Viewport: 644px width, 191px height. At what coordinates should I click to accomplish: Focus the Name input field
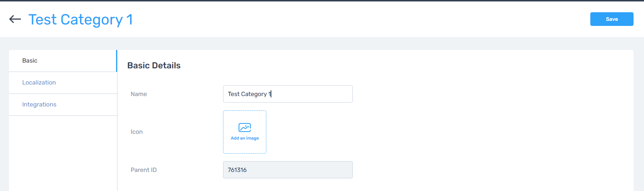[310, 94]
